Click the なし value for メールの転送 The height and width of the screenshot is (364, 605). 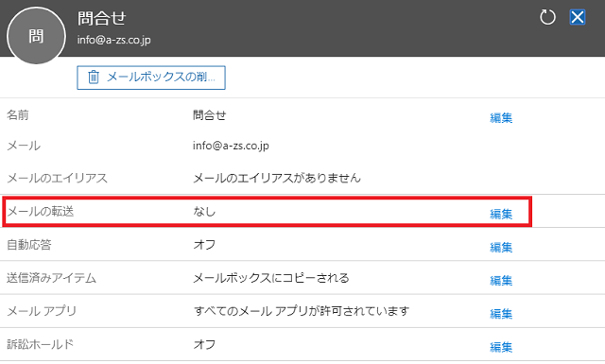tap(204, 211)
